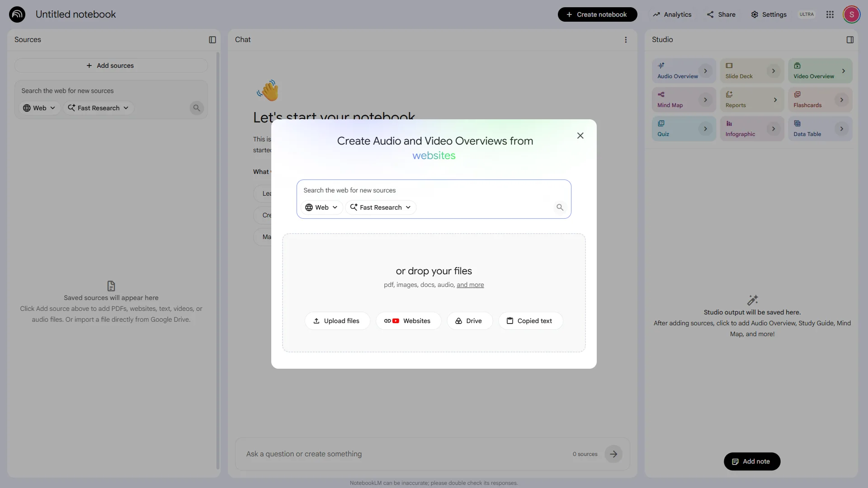Viewport: 868px width, 488px height.
Task: Expand Flashcards options chevron
Action: click(841, 100)
